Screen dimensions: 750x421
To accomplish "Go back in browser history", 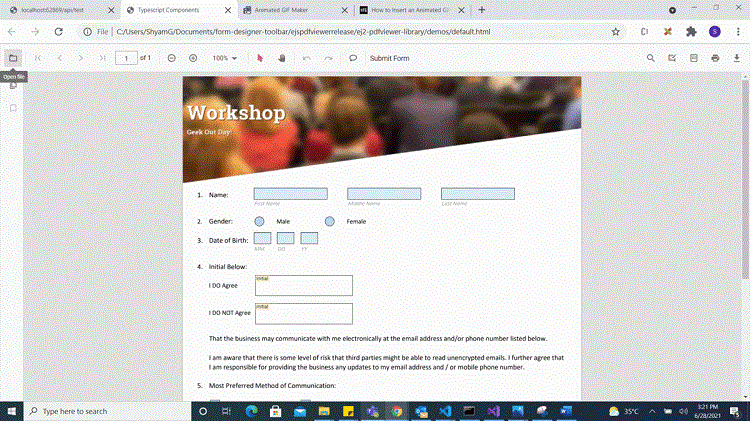I will [12, 32].
